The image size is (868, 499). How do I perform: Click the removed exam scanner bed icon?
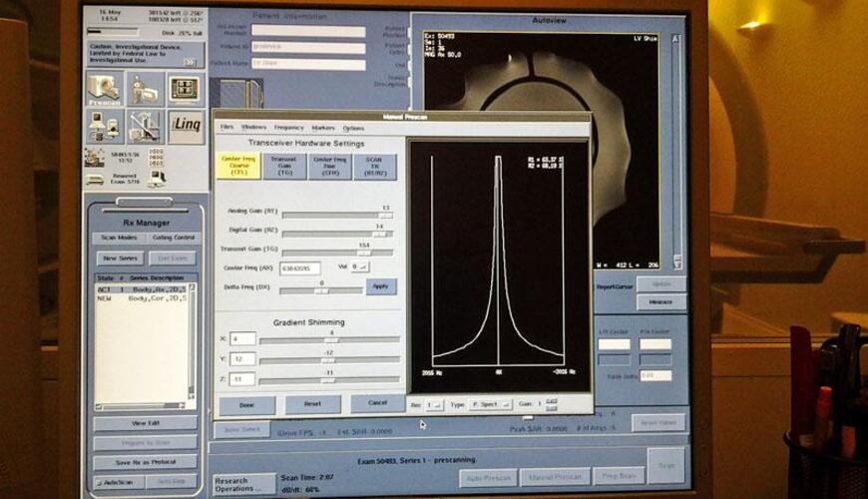pos(95,180)
